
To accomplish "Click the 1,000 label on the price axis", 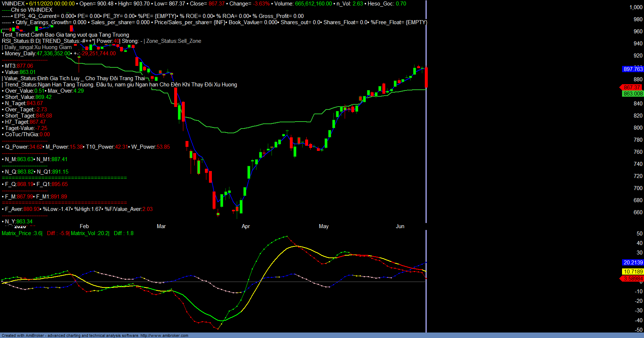I will point(636,7).
